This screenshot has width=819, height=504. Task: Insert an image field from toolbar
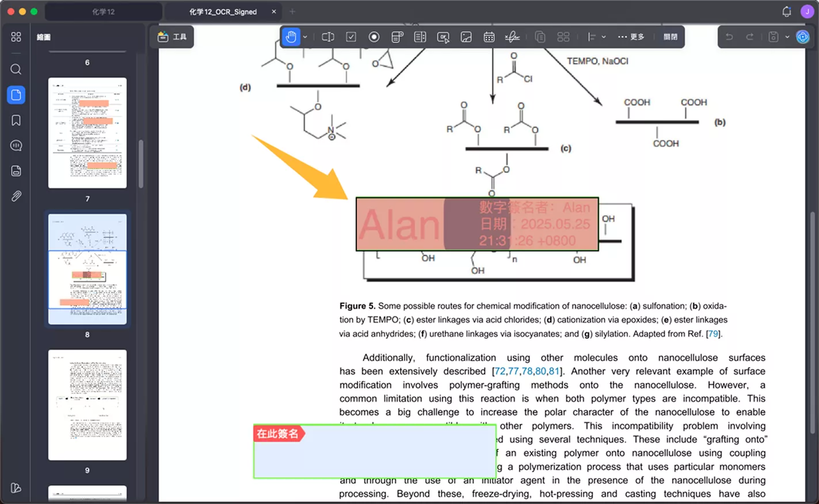pyautogui.click(x=466, y=37)
